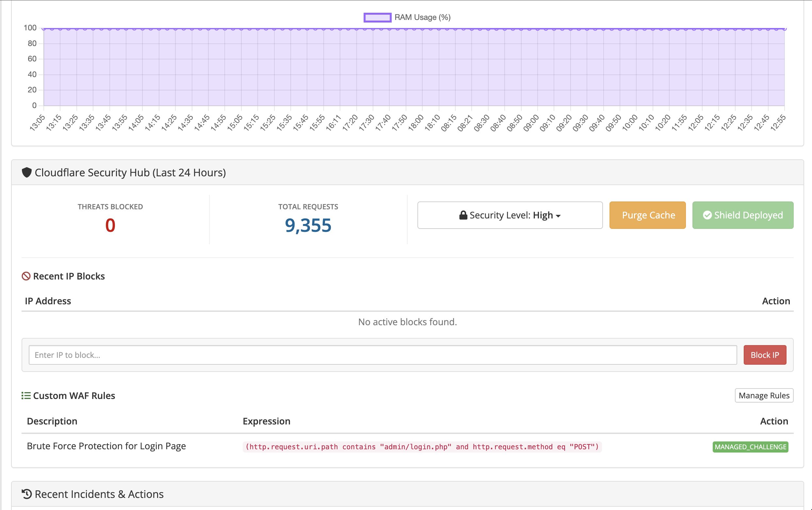Click the 12:55 data point on RAM chart
The width and height of the screenshot is (812, 510).
click(784, 29)
